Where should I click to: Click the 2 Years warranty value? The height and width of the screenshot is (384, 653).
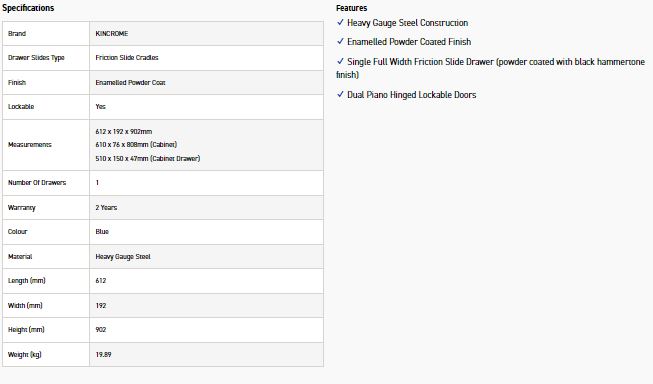click(x=106, y=207)
